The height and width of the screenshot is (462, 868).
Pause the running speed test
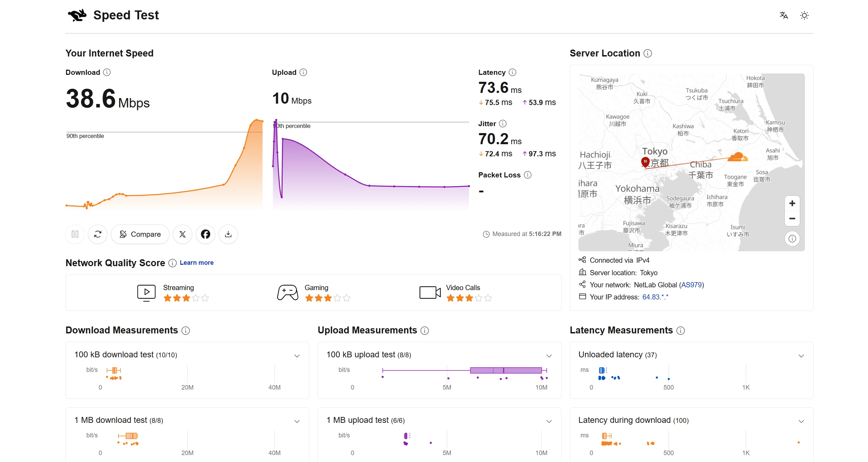(x=75, y=234)
